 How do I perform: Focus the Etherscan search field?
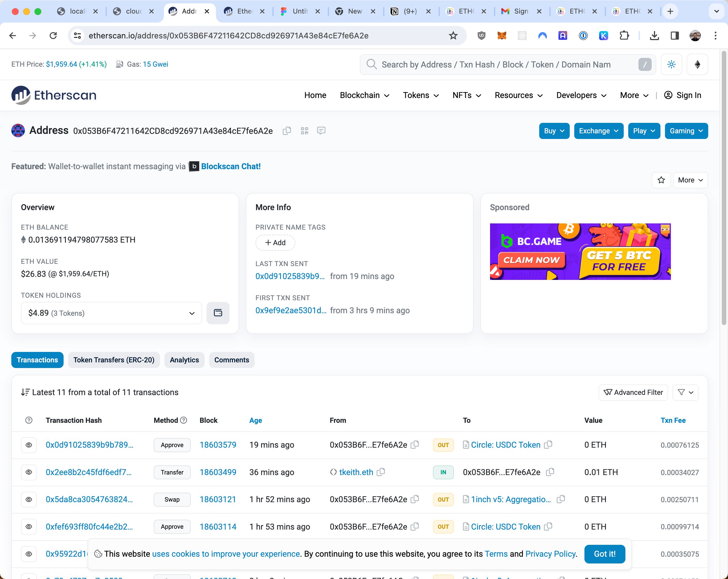[x=508, y=64]
